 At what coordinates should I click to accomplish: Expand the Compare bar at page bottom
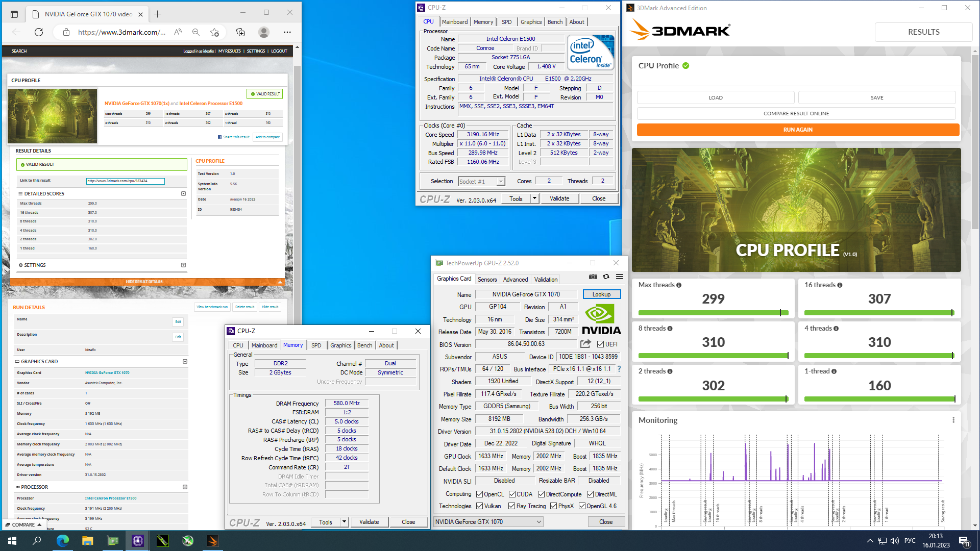pyautogui.click(x=23, y=524)
